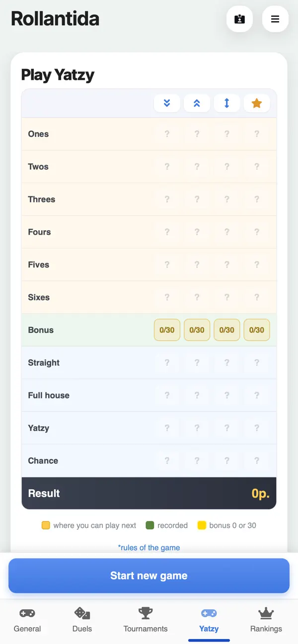The height and width of the screenshot is (644, 298).
Task: Open Duels via dice icon
Action: point(82,620)
